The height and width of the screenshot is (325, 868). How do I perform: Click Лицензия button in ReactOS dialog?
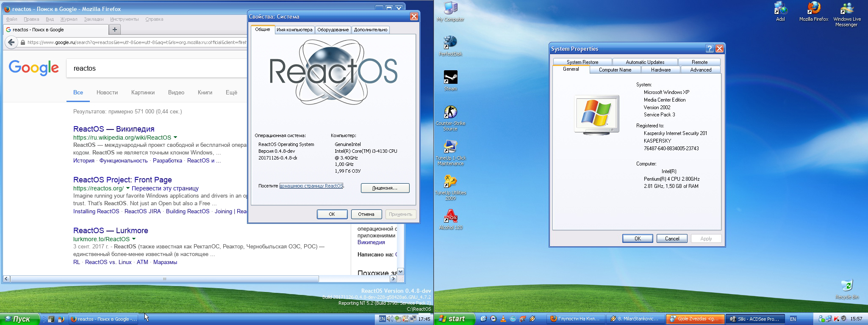tap(385, 188)
